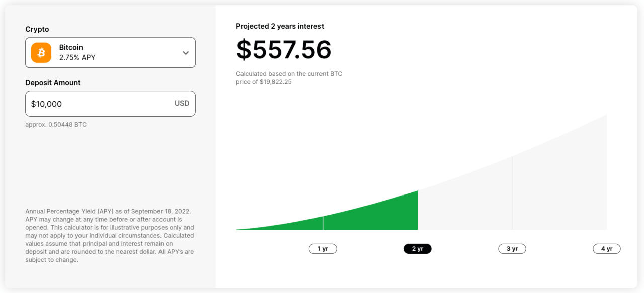Image resolution: width=644 pixels, height=293 pixels.
Task: Click the approx. 0.50448 BTC text
Action: click(56, 125)
